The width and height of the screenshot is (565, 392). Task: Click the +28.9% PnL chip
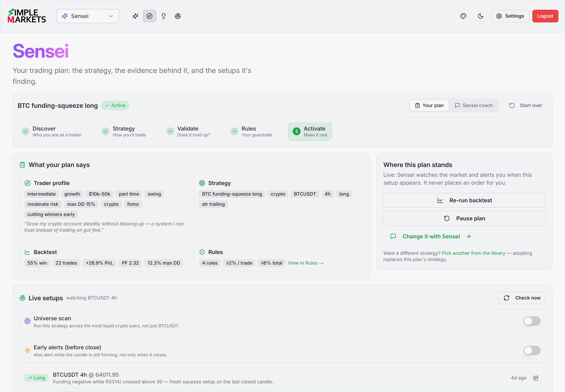click(x=100, y=263)
